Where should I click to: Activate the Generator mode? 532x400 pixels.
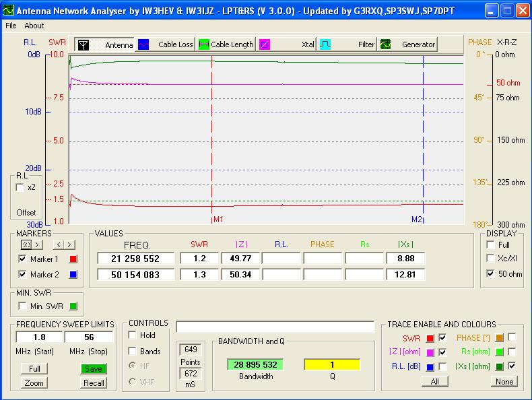[x=407, y=44]
